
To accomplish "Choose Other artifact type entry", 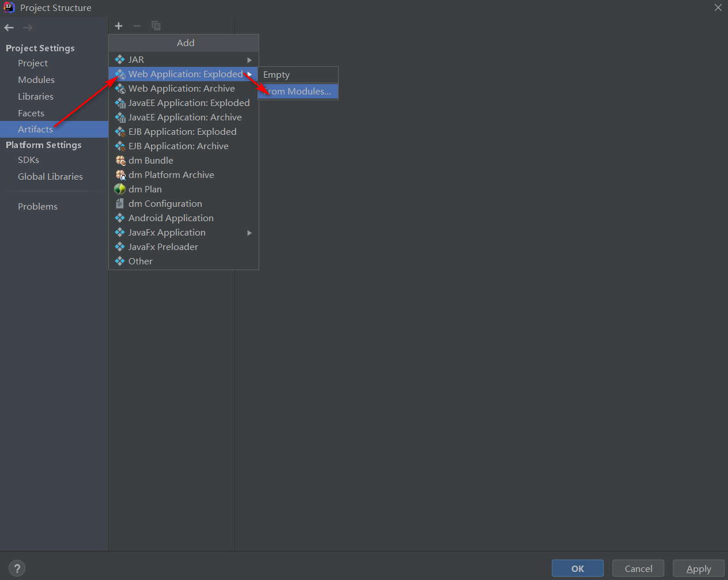I will (184, 261).
